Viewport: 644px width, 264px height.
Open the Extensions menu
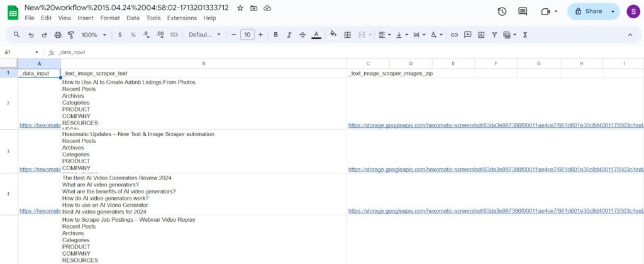tap(182, 18)
